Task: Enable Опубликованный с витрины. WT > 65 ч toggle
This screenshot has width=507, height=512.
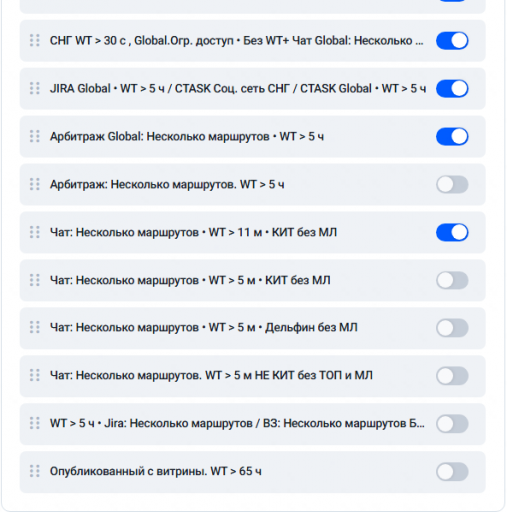Action: pyautogui.click(x=452, y=472)
